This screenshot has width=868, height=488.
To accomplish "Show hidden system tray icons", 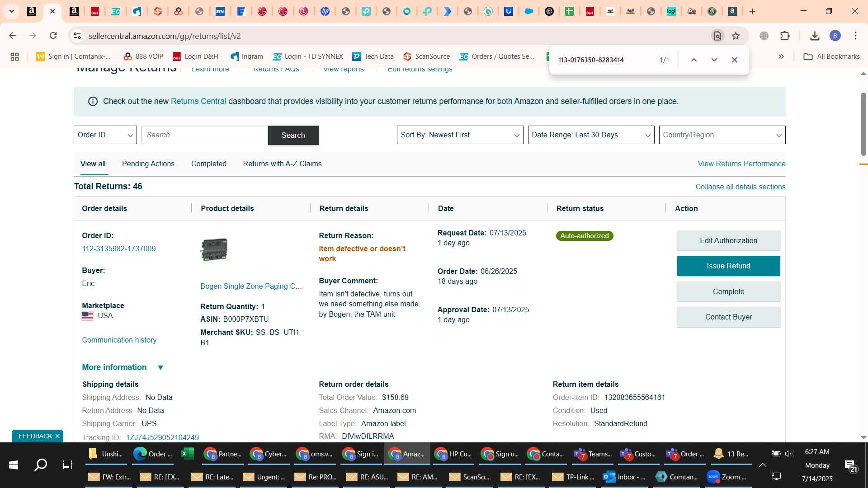I will coord(762,465).
